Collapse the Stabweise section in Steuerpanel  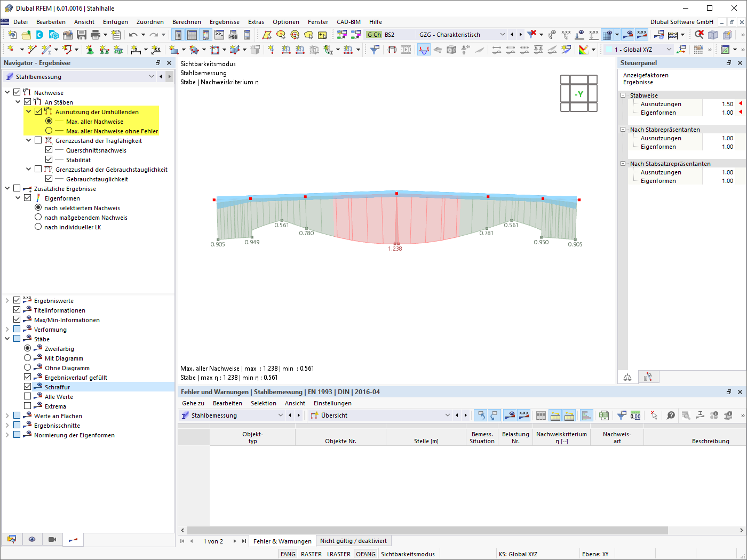tap(623, 95)
